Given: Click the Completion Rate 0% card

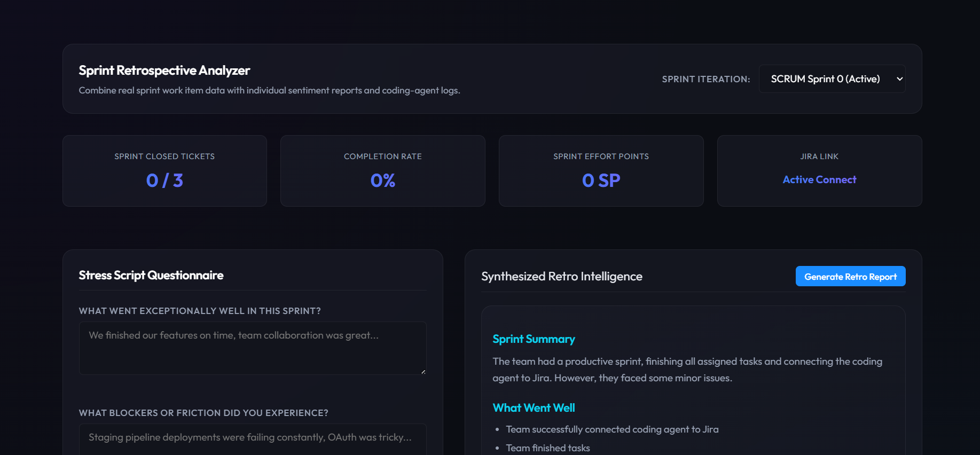Looking at the screenshot, I should pos(383,171).
